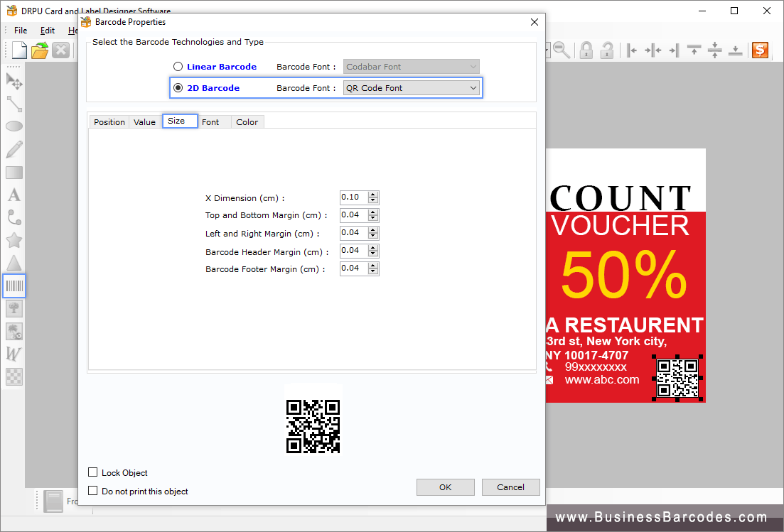Click the Top and Bottom Margin field
Screen dimensions: 784x532
point(354,215)
